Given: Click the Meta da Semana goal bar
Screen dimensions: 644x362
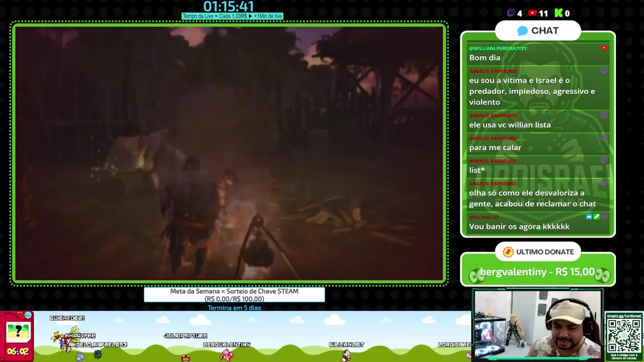Looking at the screenshot, I should click(x=234, y=295).
